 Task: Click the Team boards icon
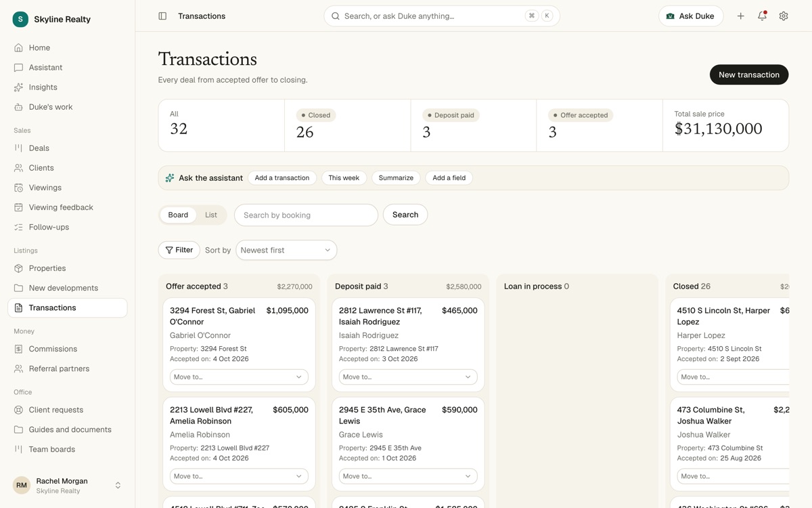tap(18, 449)
